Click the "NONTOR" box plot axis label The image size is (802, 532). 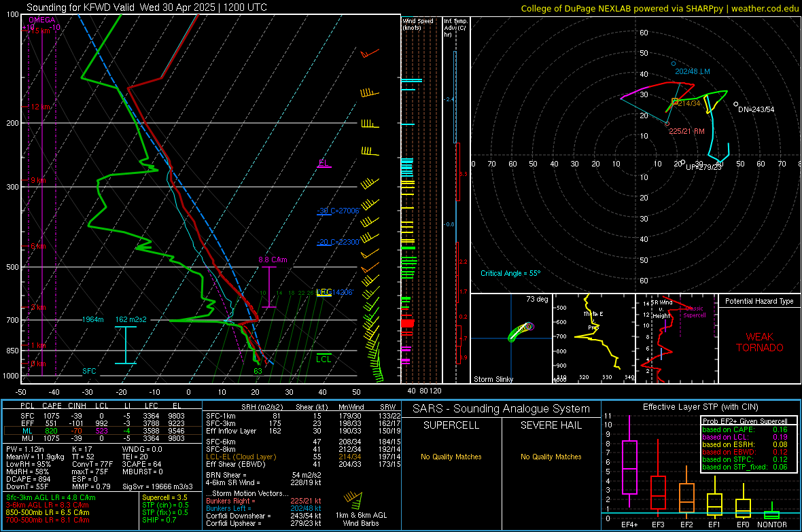click(772, 525)
